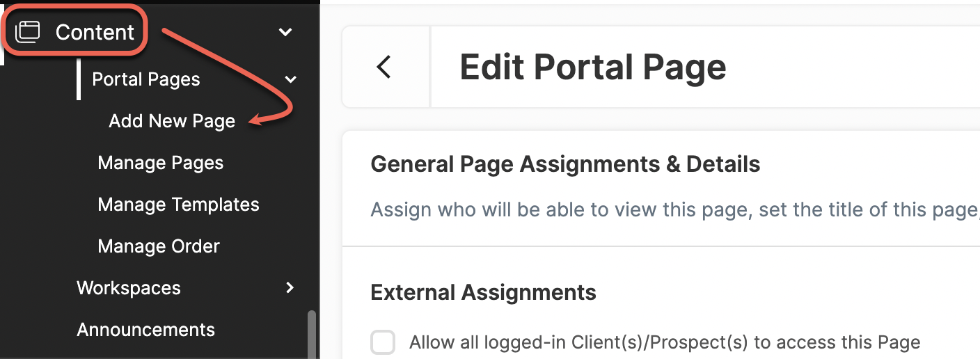980x359 pixels.
Task: Click the External Assignments heading
Action: (x=484, y=292)
